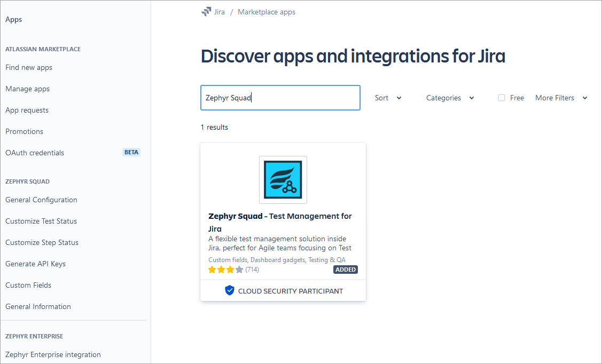Click the BETA badge next to OAuth credentials
This screenshot has width=602, height=364.
[131, 152]
